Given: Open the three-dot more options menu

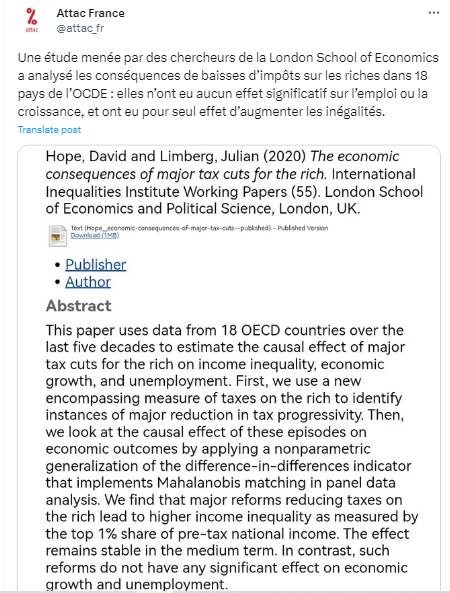Looking at the screenshot, I should coord(434,13).
